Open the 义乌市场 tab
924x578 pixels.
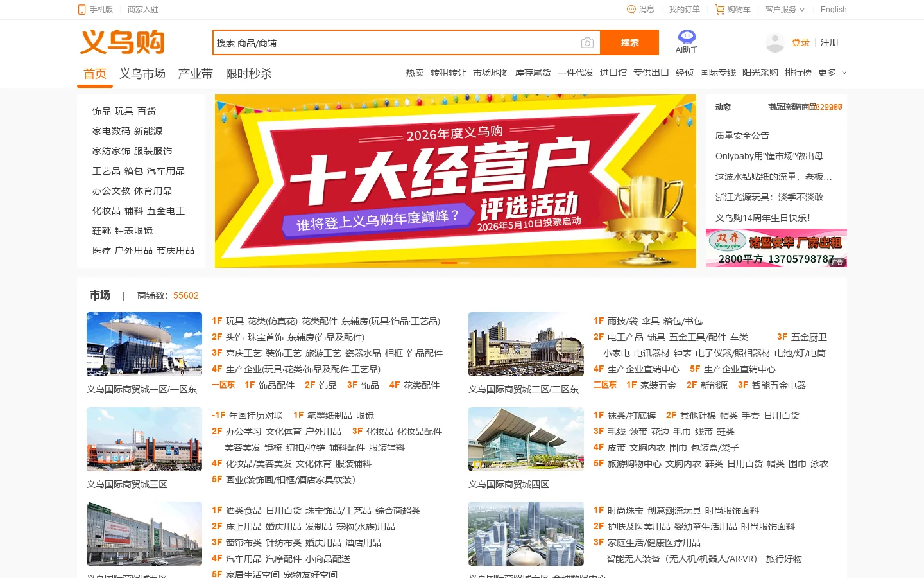pyautogui.click(x=142, y=74)
